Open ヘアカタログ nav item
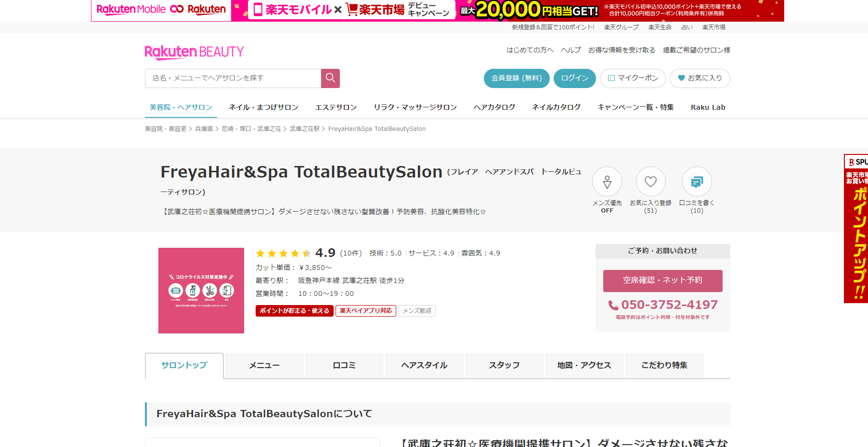 pos(494,107)
